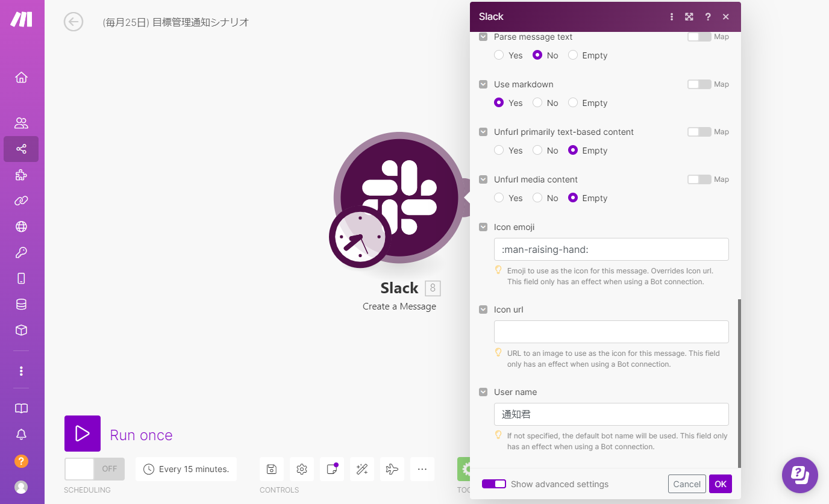The height and width of the screenshot is (504, 829).
Task: Open the orange Help question icon
Action: tap(21, 461)
